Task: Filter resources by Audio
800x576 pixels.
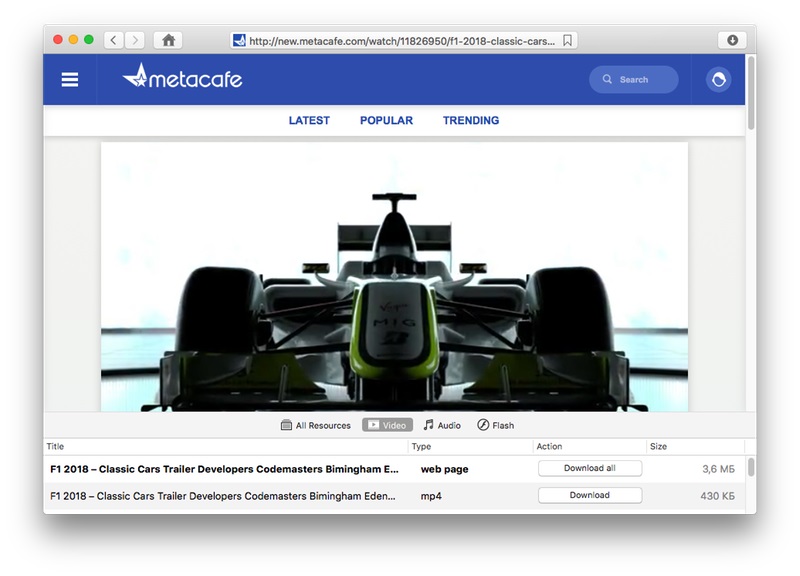Action: (x=442, y=425)
